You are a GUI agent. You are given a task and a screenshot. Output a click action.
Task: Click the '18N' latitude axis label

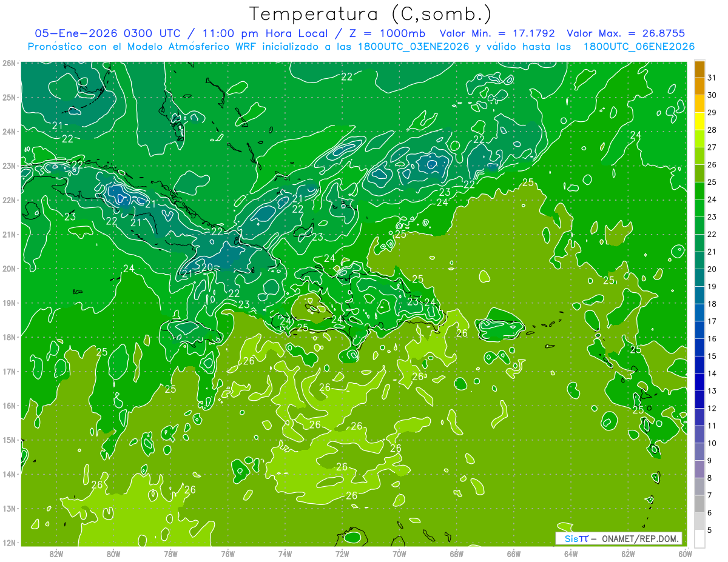(8, 337)
